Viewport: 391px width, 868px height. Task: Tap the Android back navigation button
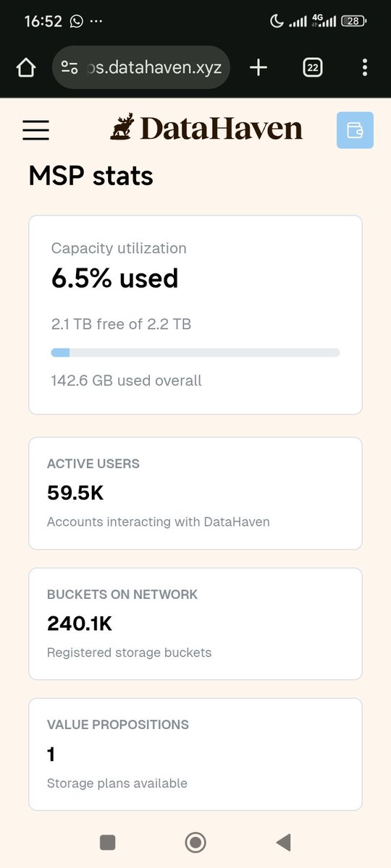point(284,842)
